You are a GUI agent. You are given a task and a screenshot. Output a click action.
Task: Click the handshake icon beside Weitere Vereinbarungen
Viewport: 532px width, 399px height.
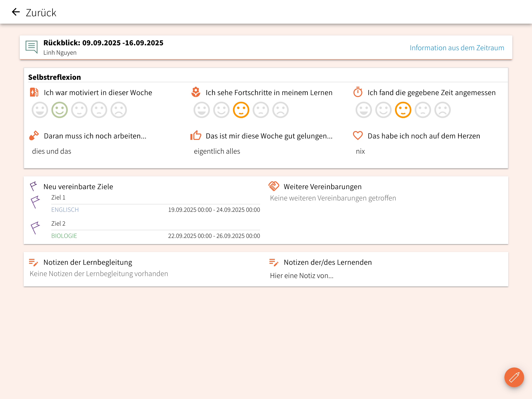pos(274,186)
